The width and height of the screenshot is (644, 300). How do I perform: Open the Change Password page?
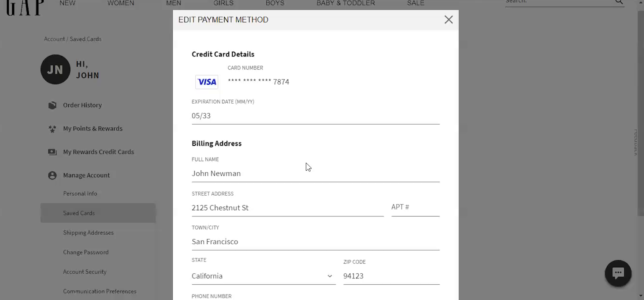pyautogui.click(x=86, y=252)
